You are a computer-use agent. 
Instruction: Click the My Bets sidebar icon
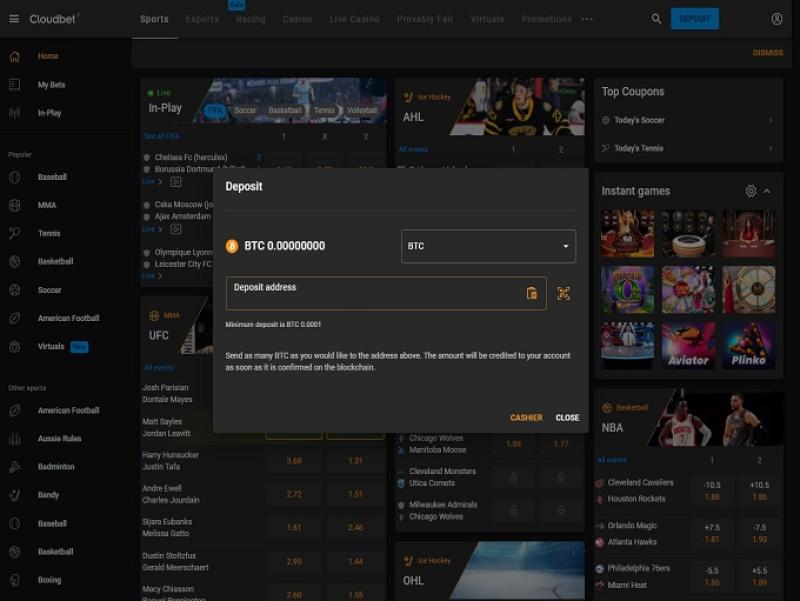click(x=14, y=85)
